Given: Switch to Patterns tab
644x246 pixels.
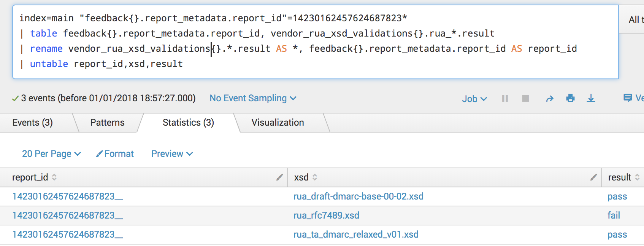Looking at the screenshot, I should pyautogui.click(x=108, y=123).
